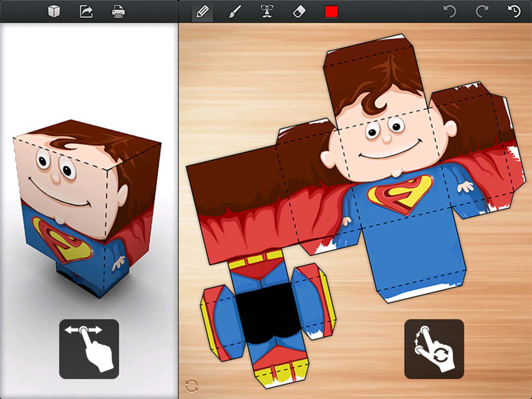The image size is (532, 399).
Task: Open the history revert clock icon
Action: pyautogui.click(x=514, y=11)
